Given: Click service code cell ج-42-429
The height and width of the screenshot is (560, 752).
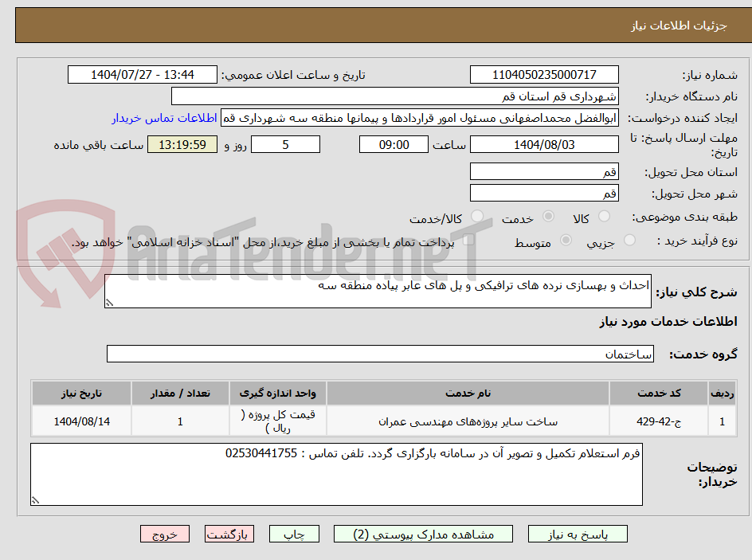Looking at the screenshot, I should click(x=659, y=421).
